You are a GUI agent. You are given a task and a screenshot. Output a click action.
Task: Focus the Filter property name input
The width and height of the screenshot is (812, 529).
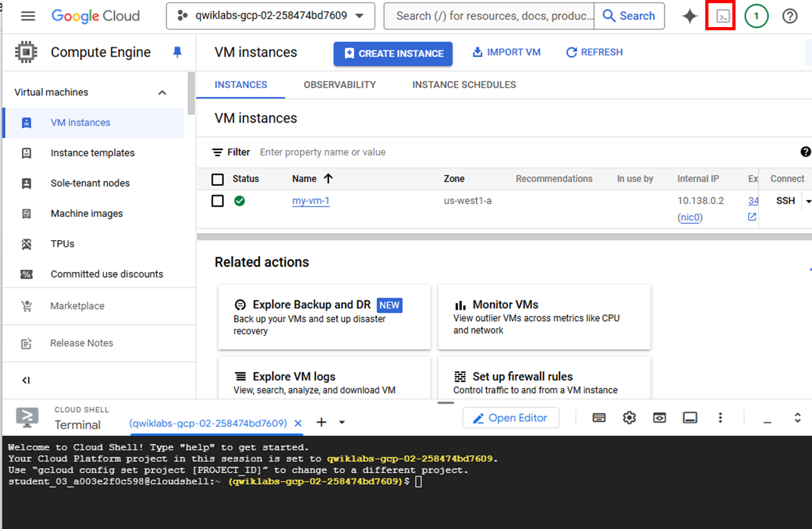322,152
